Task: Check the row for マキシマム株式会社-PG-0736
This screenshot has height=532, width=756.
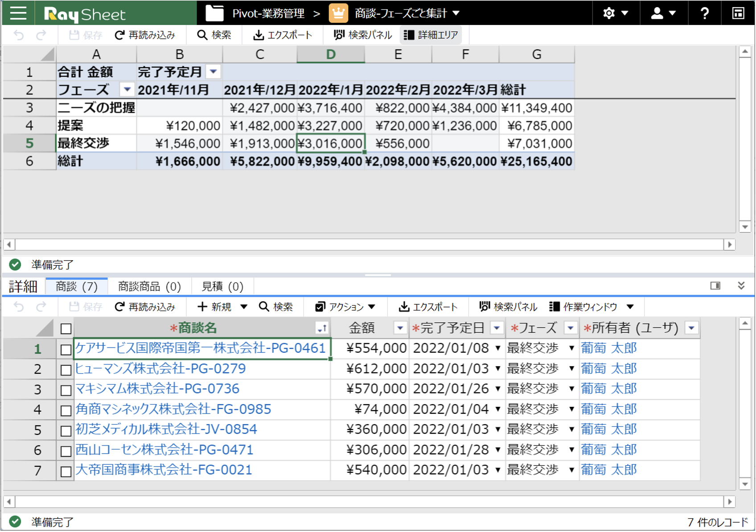Action: tap(66, 390)
